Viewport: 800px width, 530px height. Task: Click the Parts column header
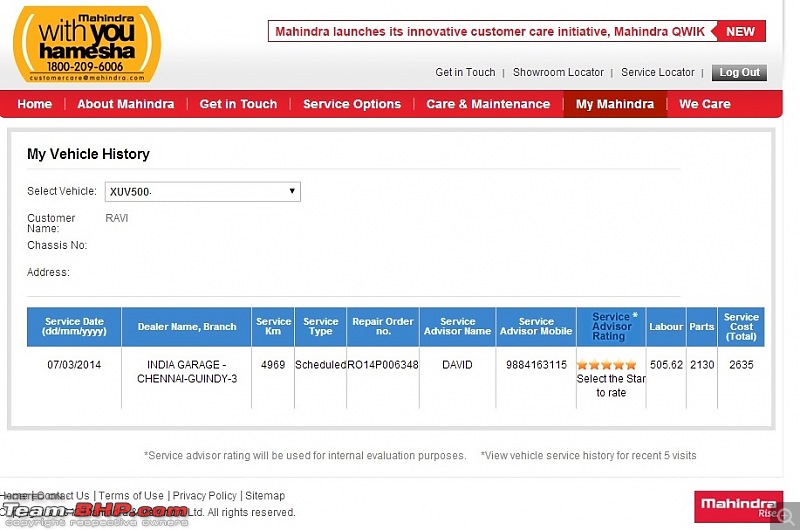pos(702,327)
